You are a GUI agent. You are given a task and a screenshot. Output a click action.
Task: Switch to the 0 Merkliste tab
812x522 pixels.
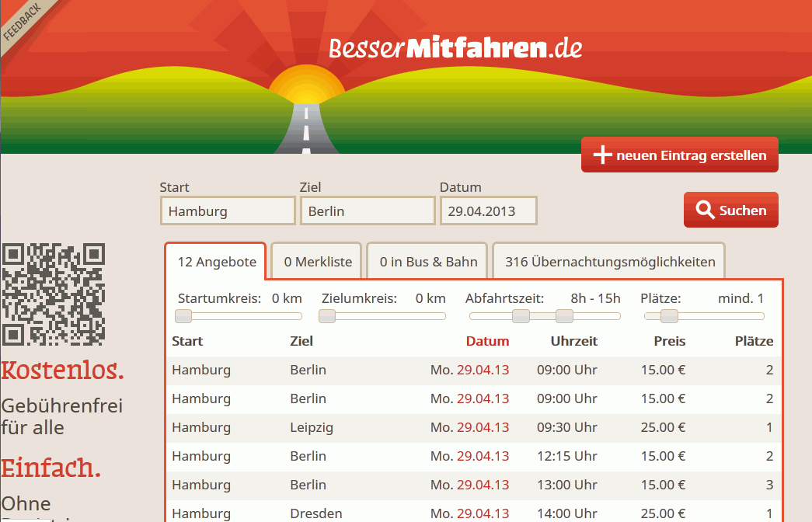coord(317,262)
